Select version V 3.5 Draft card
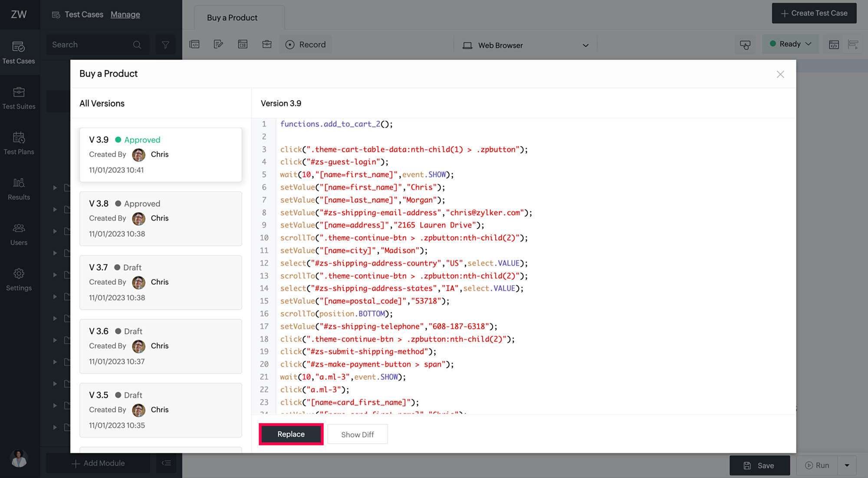 (x=161, y=410)
